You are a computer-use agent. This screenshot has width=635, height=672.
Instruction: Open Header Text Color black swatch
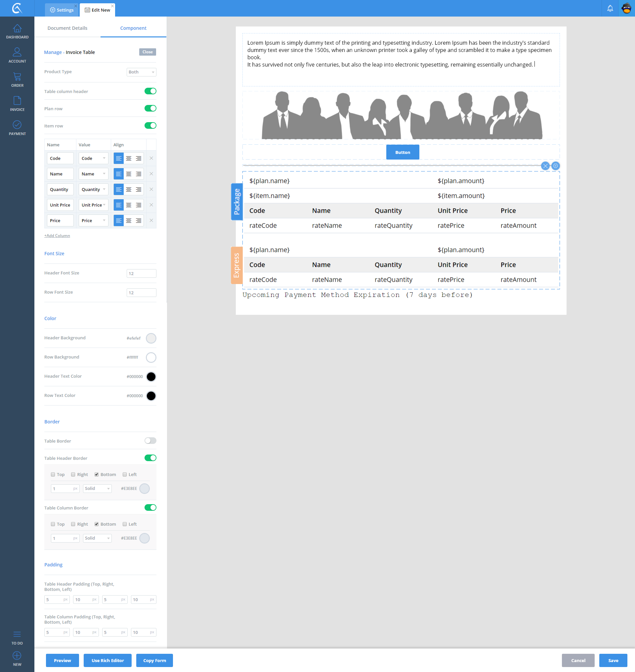coord(151,377)
